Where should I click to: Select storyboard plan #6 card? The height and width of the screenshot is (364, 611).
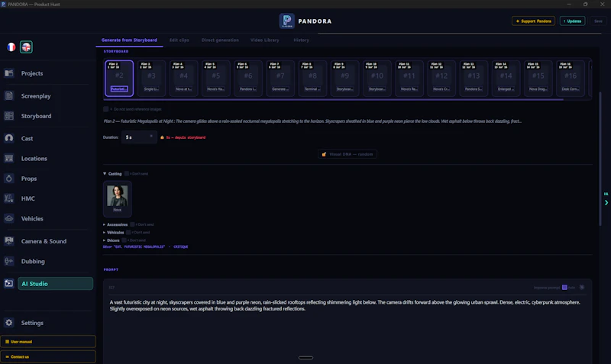tap(248, 78)
